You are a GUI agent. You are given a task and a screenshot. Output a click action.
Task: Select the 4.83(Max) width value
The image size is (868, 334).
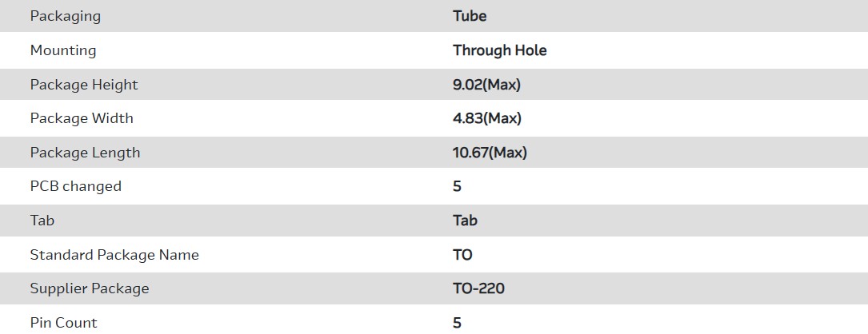(487, 118)
